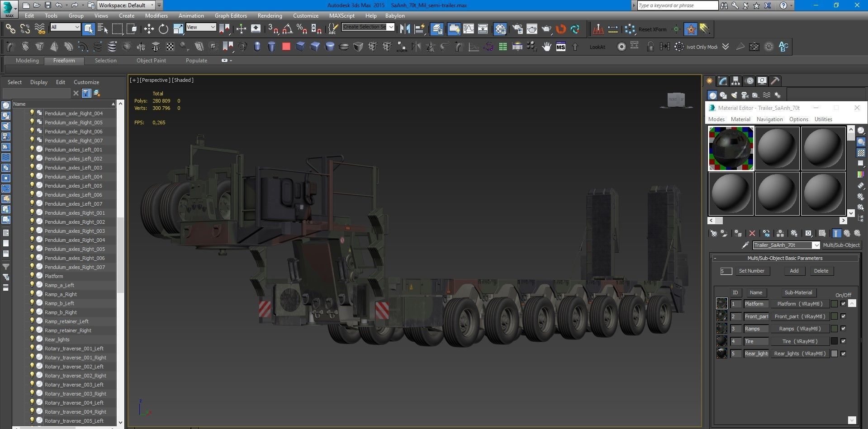Open the Modify panel tab icon
868x429 pixels.
(723, 81)
